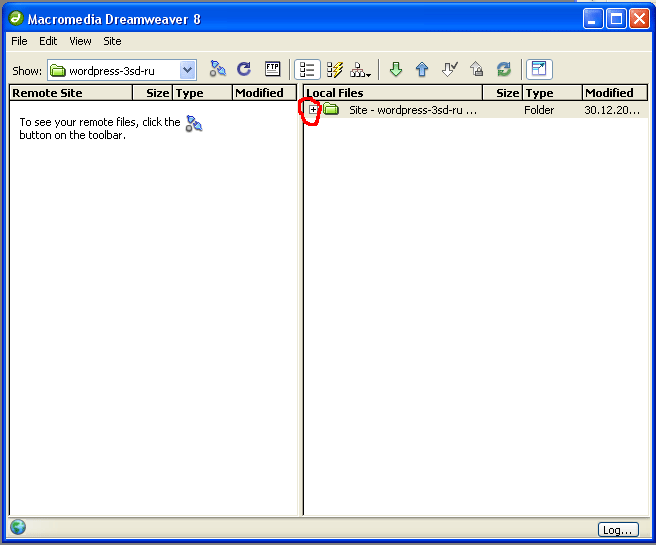Sort local pane by Modified header

pos(615,93)
